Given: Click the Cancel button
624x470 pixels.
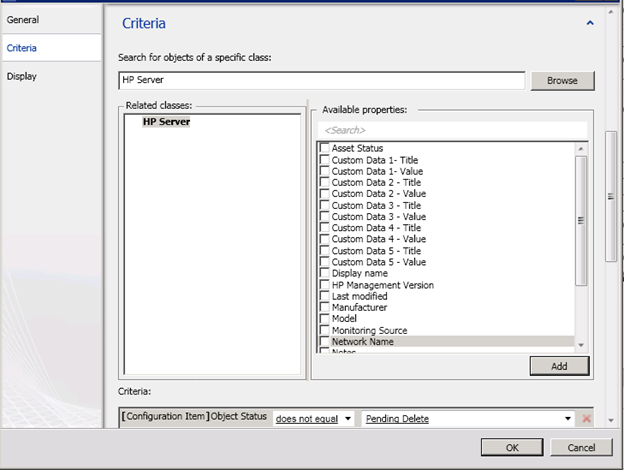Looking at the screenshot, I should point(581,446).
